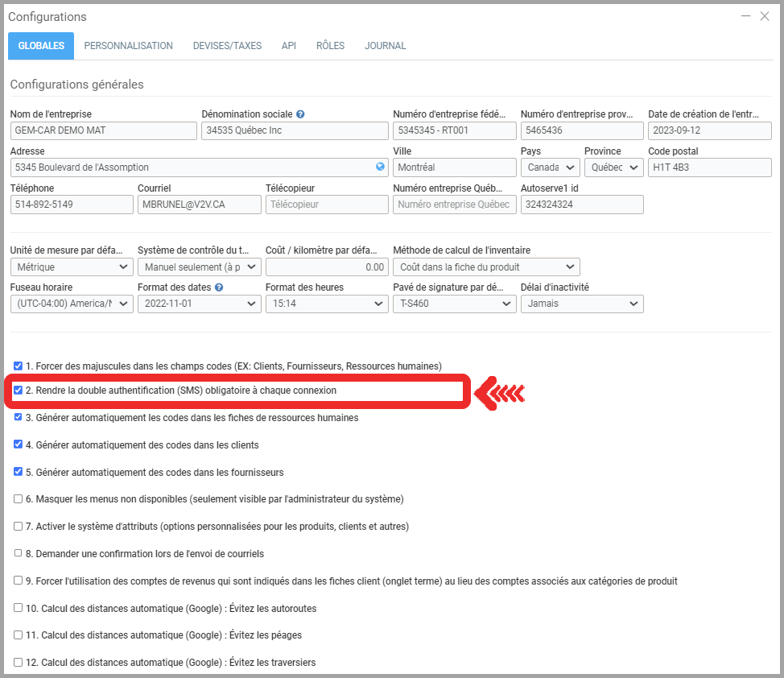Enable option 6 Masquer les menus non disponibles
This screenshot has width=784, height=678.
pyautogui.click(x=18, y=499)
